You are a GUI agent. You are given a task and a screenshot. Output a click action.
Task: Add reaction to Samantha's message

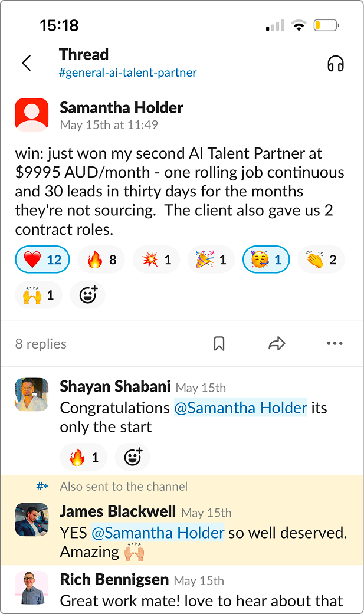click(x=87, y=294)
